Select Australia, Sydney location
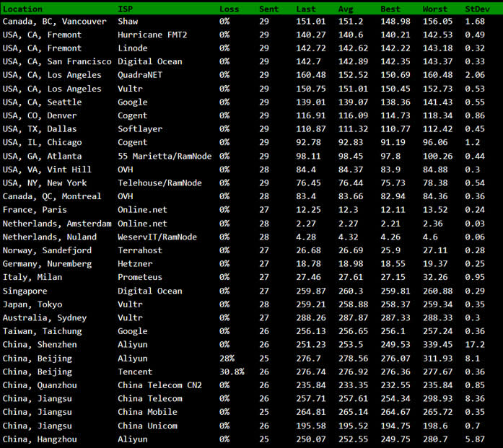 [45, 318]
